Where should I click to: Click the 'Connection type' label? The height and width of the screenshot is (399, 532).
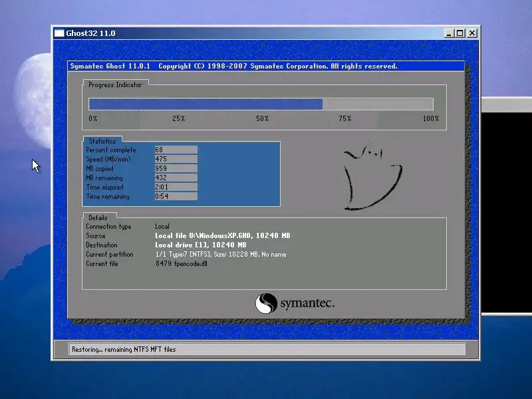point(108,226)
